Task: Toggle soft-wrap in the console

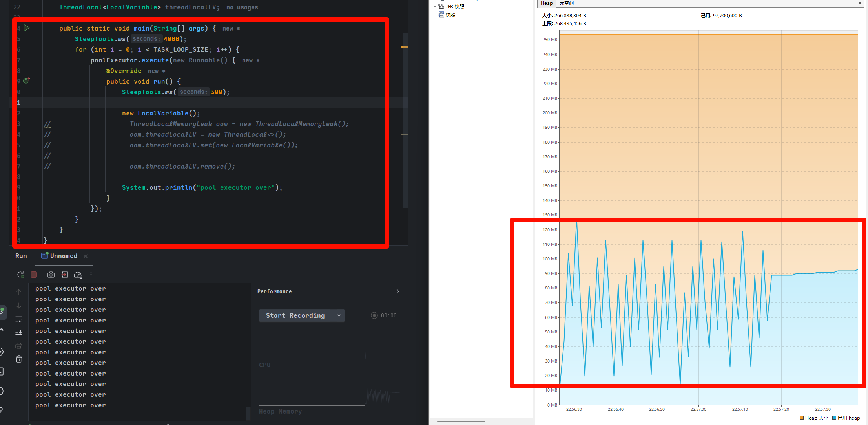Action: (x=19, y=319)
